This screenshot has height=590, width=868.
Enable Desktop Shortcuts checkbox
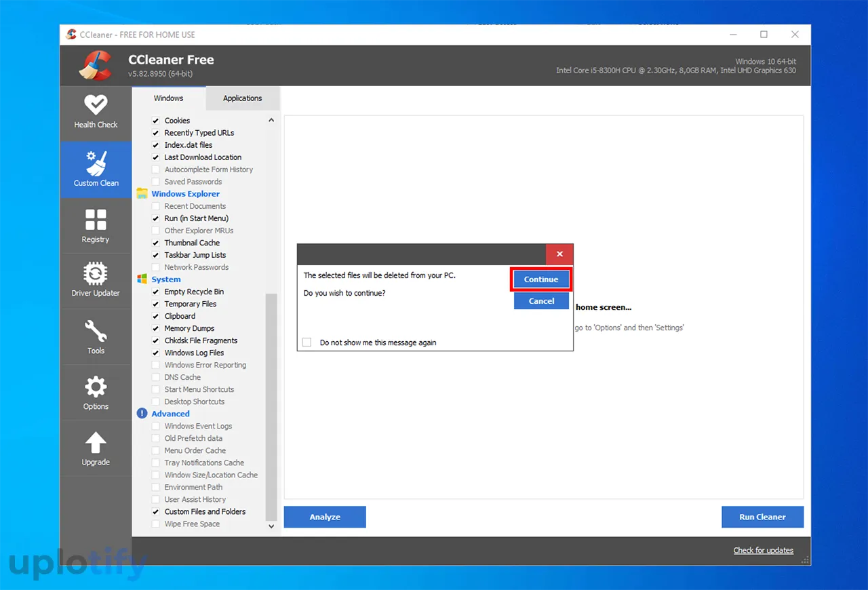pyautogui.click(x=156, y=401)
